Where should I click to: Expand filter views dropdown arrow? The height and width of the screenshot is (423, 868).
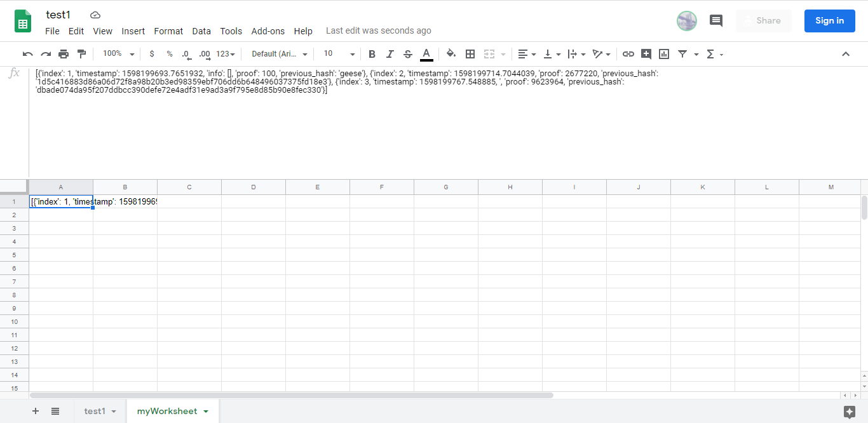click(696, 54)
